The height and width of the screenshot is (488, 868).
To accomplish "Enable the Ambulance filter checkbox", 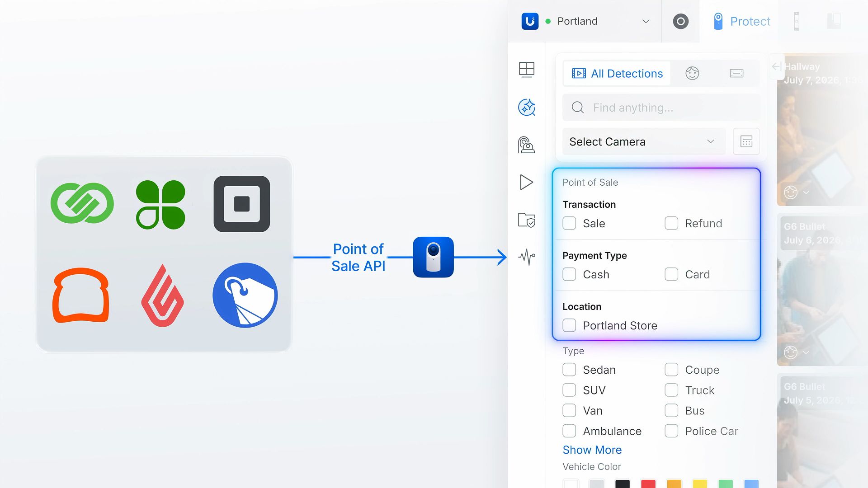I will pyautogui.click(x=569, y=431).
